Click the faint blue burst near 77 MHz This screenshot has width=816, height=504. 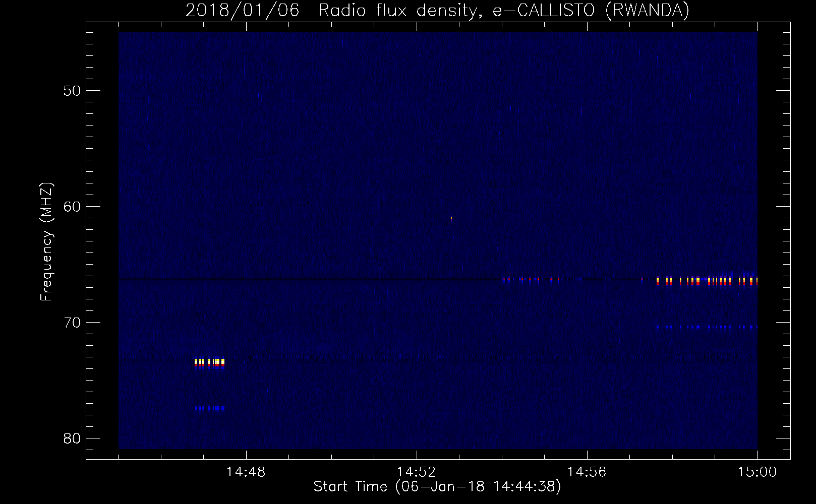tap(209, 408)
